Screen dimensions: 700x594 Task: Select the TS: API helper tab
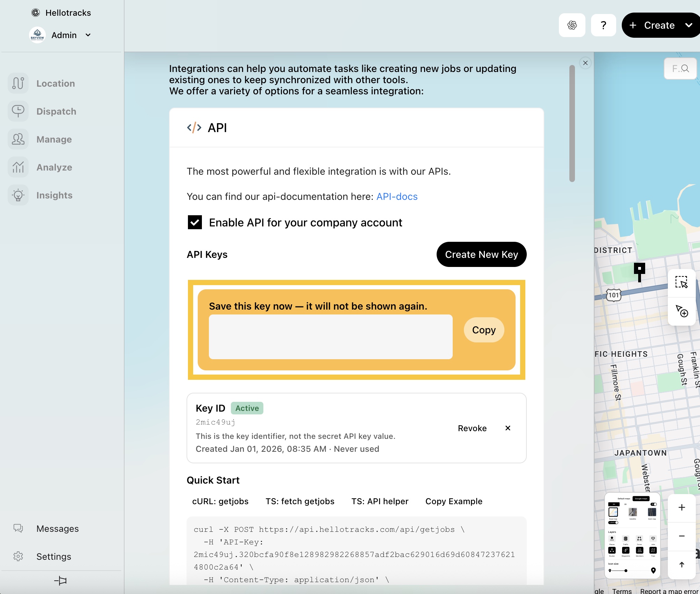[x=380, y=501]
